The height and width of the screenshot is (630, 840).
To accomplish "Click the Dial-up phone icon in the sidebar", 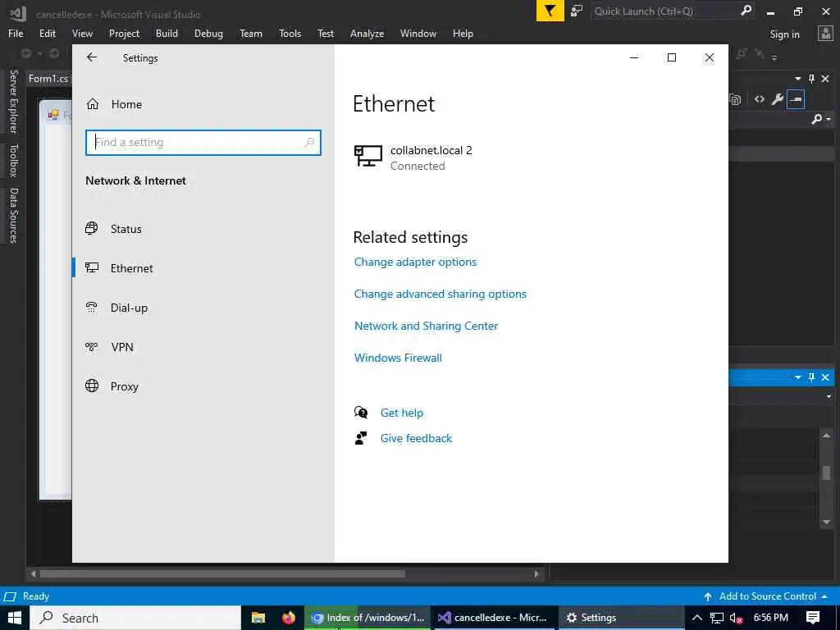I will (92, 307).
